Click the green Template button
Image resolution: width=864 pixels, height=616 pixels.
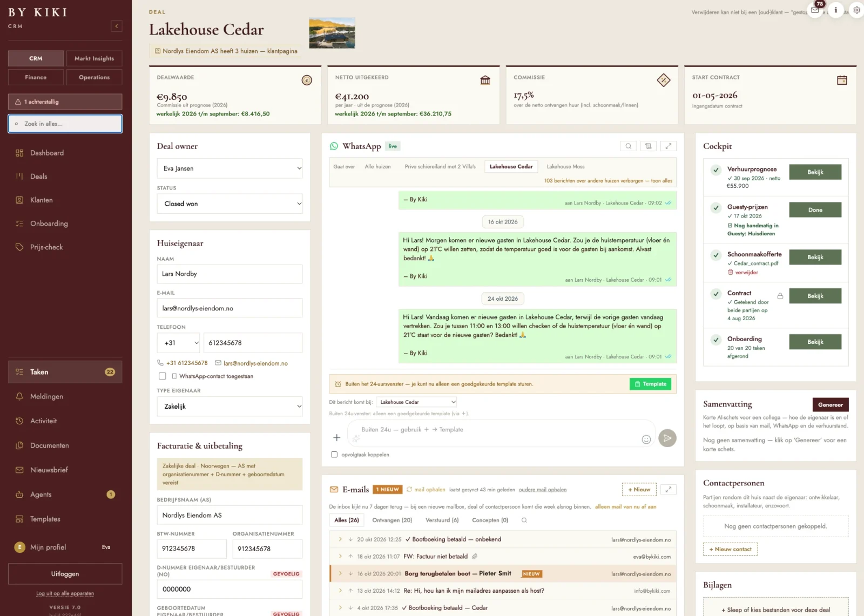click(650, 384)
